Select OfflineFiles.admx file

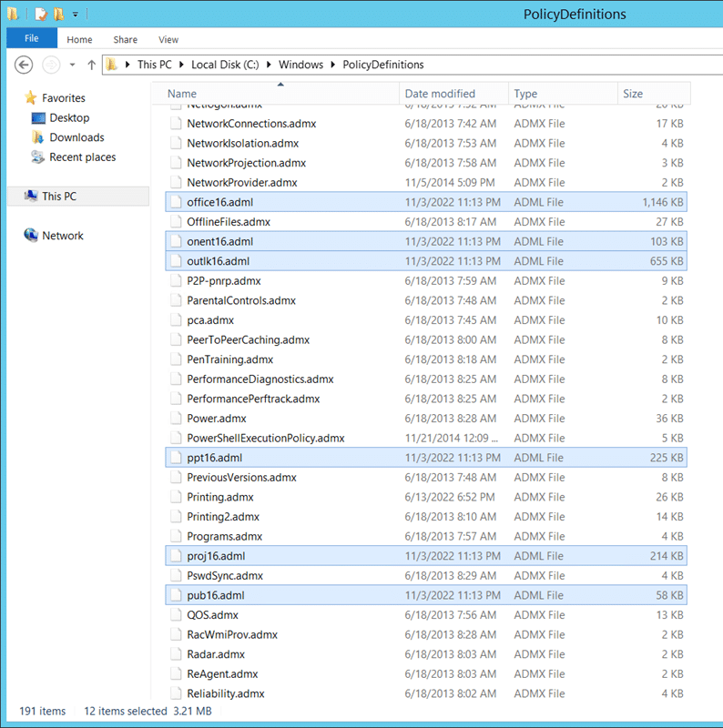426,222
